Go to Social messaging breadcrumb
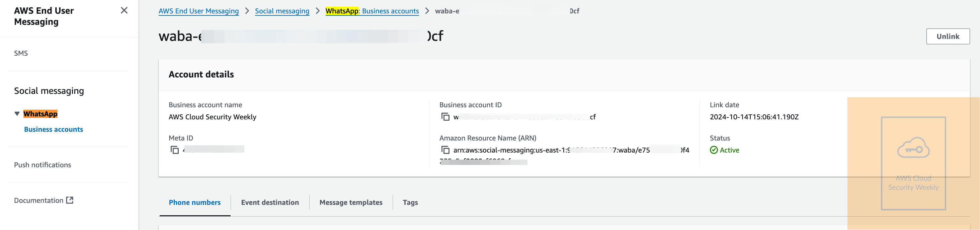 (282, 11)
